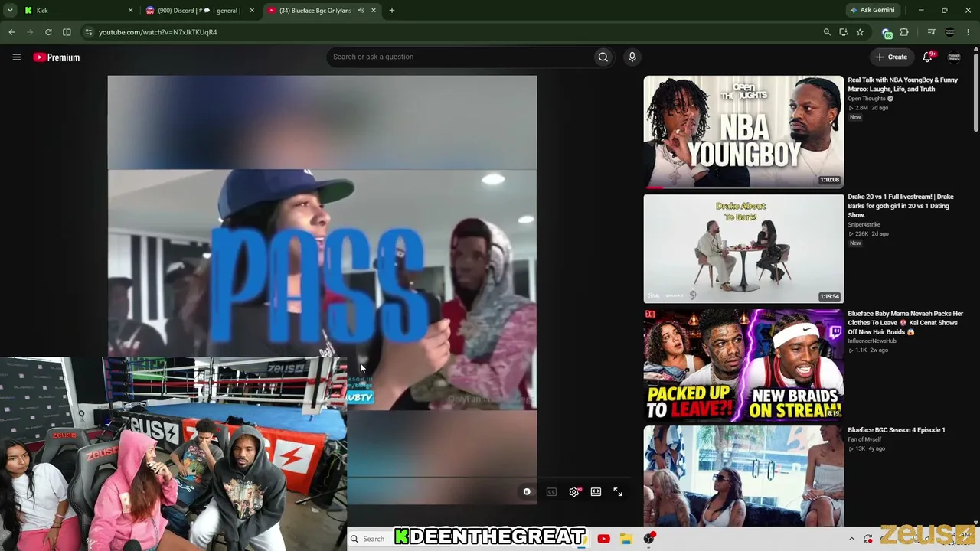980x551 pixels.
Task: Close the Blueface YouTube tab
Action: pos(374,11)
